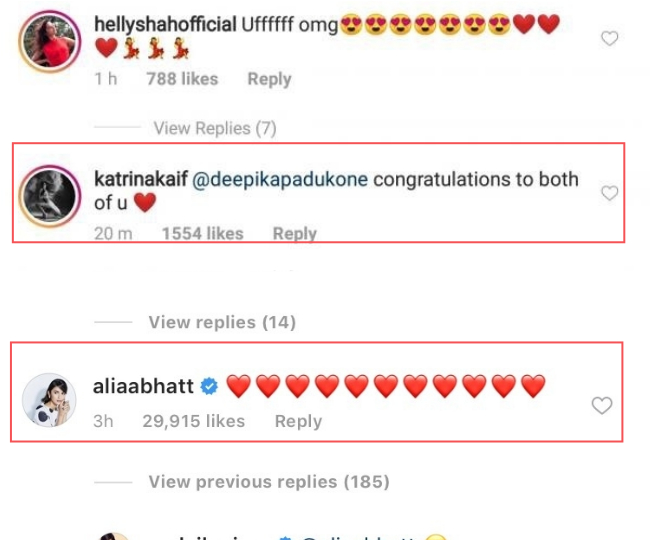Reply to aliaabhatt's hearts comment
Viewport: 650px width, 540px height.
(298, 421)
